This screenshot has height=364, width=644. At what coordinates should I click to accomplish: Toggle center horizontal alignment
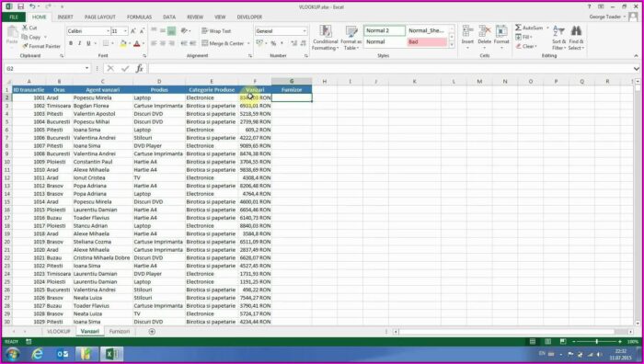[x=163, y=43]
